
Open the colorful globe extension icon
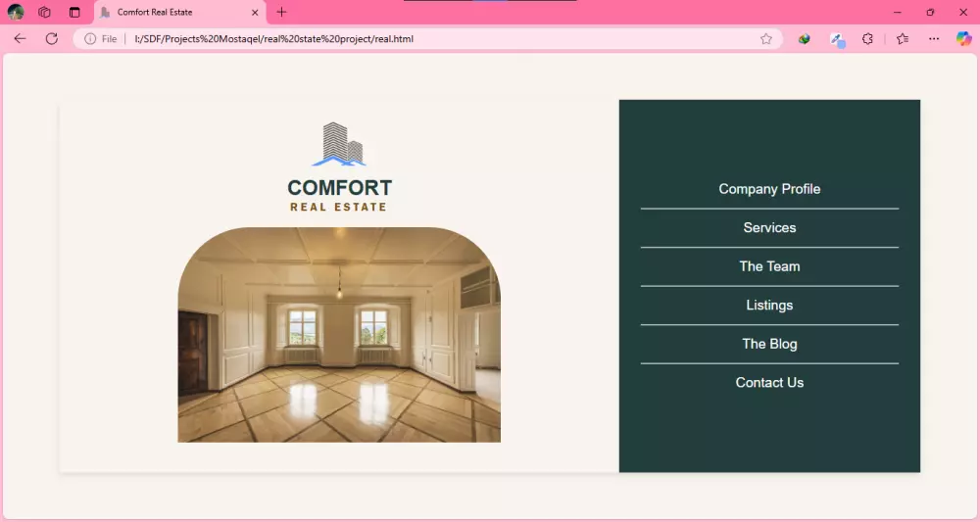[x=805, y=39]
